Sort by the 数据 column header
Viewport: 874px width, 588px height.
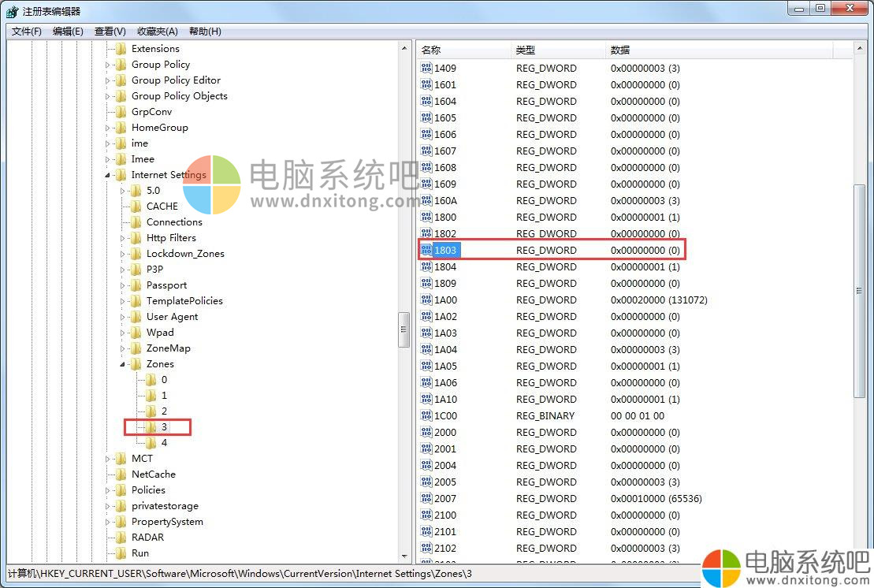tap(719, 50)
